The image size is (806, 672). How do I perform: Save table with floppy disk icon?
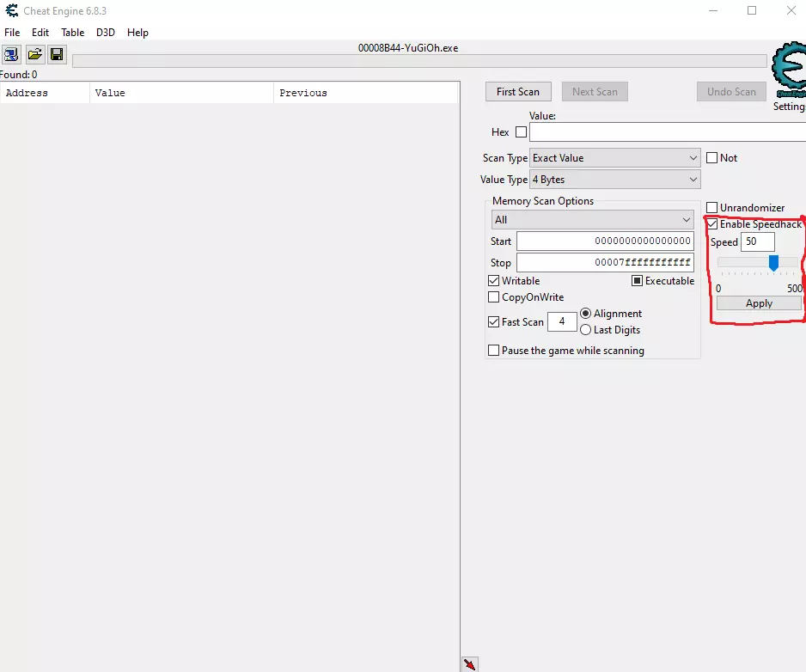tap(57, 54)
